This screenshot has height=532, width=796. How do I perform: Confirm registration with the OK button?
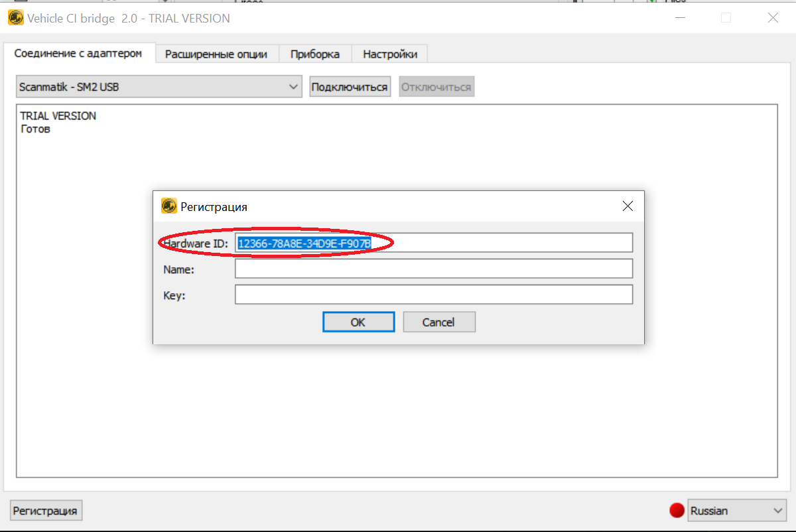click(358, 322)
